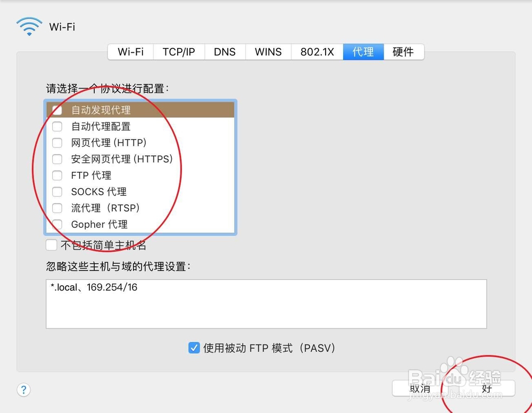Check the Gopher 代理 box
Image resolution: width=532 pixels, height=413 pixels.
point(57,224)
